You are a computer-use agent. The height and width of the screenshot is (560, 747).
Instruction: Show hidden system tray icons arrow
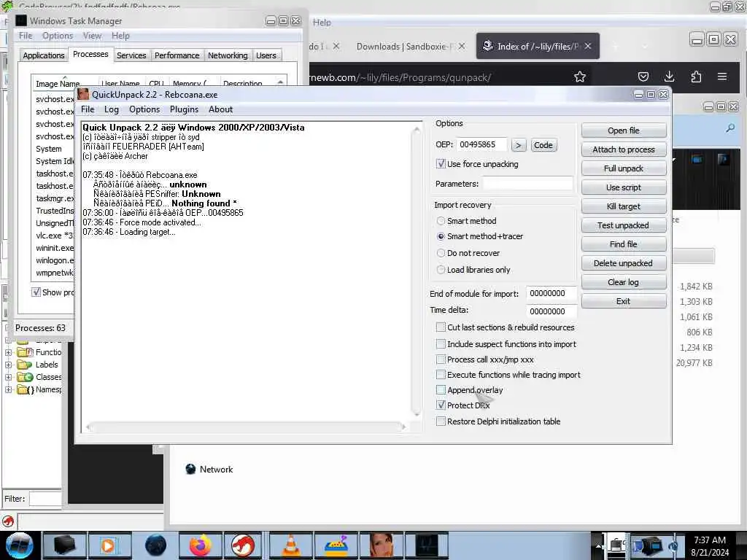598,545
